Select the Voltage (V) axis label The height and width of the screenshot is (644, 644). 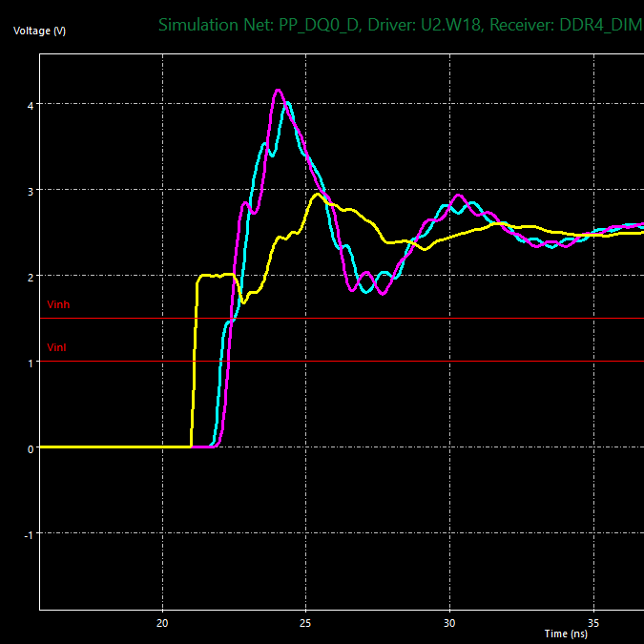[39, 31]
